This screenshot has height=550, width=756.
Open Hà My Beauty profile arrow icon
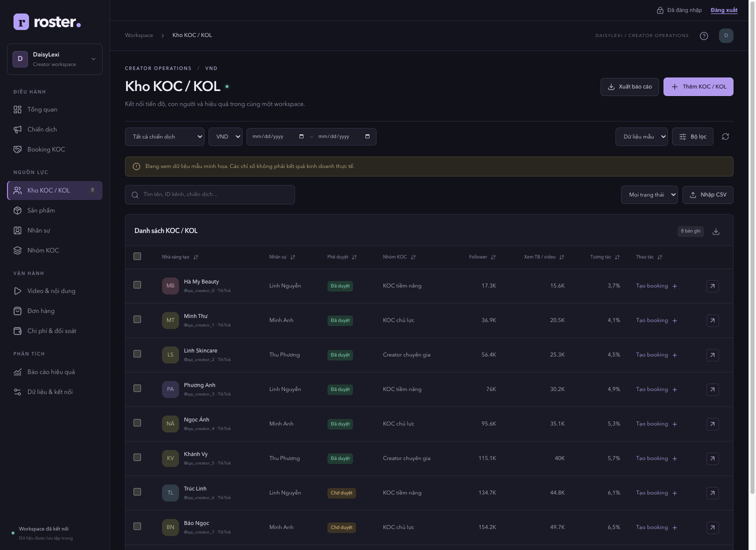click(x=712, y=286)
